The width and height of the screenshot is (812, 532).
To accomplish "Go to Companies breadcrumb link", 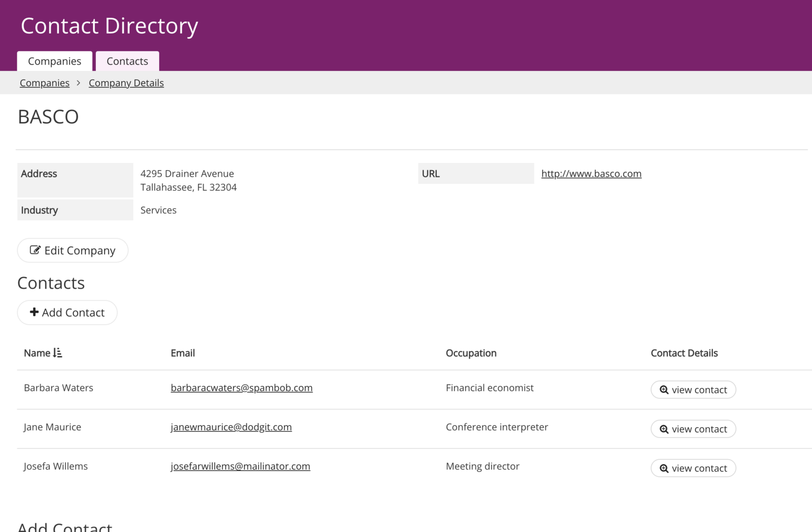I will (x=44, y=83).
